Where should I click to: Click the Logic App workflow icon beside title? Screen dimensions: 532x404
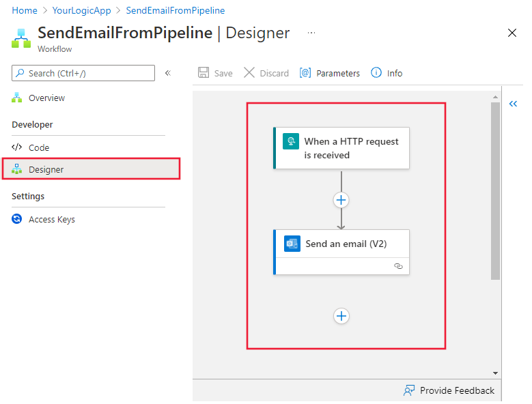coord(21,38)
